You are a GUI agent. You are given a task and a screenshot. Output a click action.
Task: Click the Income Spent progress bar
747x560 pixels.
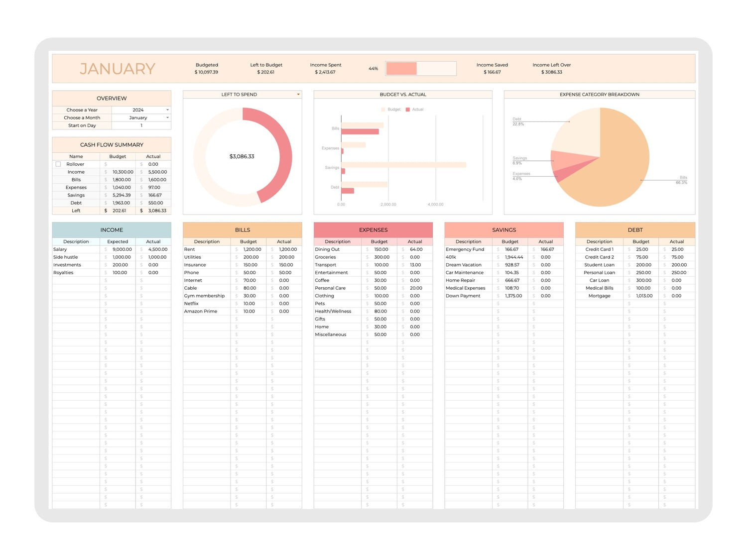pyautogui.click(x=421, y=69)
